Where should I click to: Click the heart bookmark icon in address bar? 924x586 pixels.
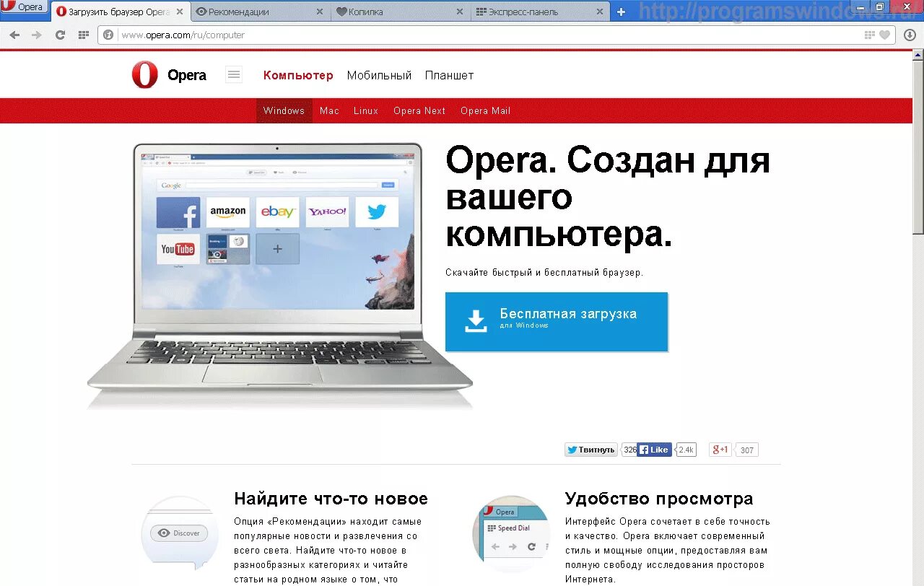(884, 35)
